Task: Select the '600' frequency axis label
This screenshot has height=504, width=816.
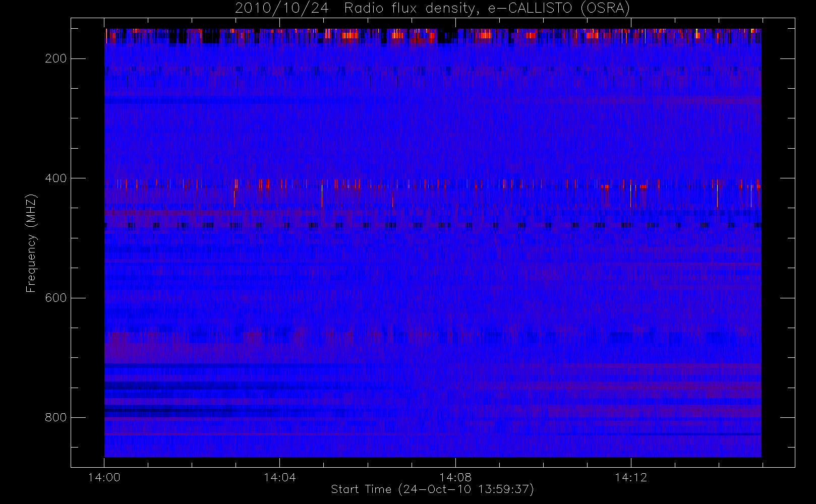Action: pos(55,298)
